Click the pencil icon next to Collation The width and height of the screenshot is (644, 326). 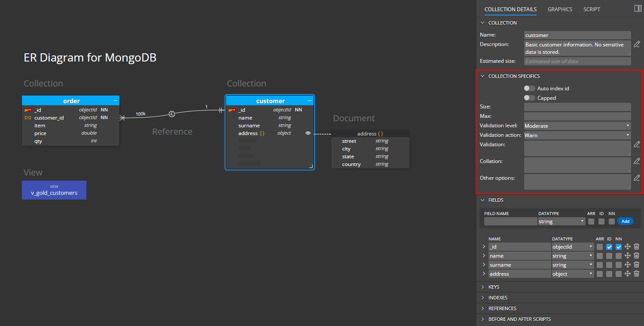tap(637, 161)
